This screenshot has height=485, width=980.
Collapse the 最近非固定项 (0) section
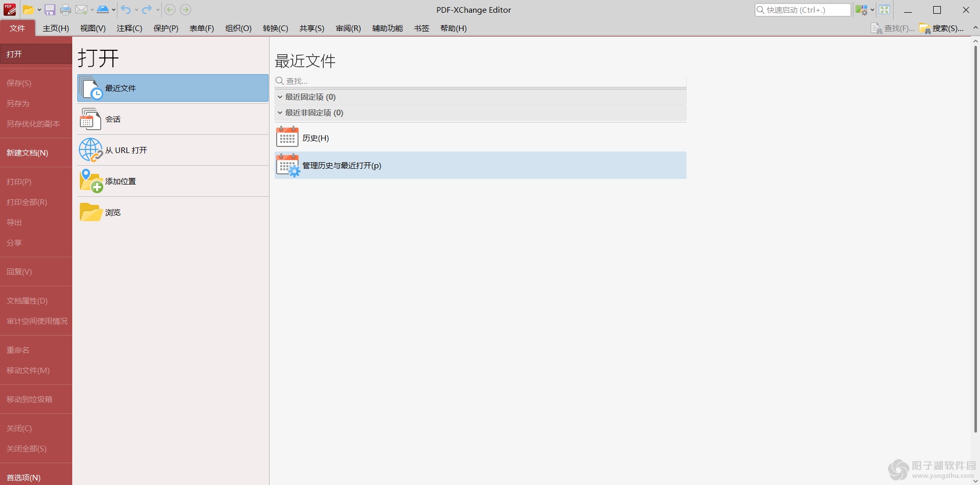coord(280,112)
